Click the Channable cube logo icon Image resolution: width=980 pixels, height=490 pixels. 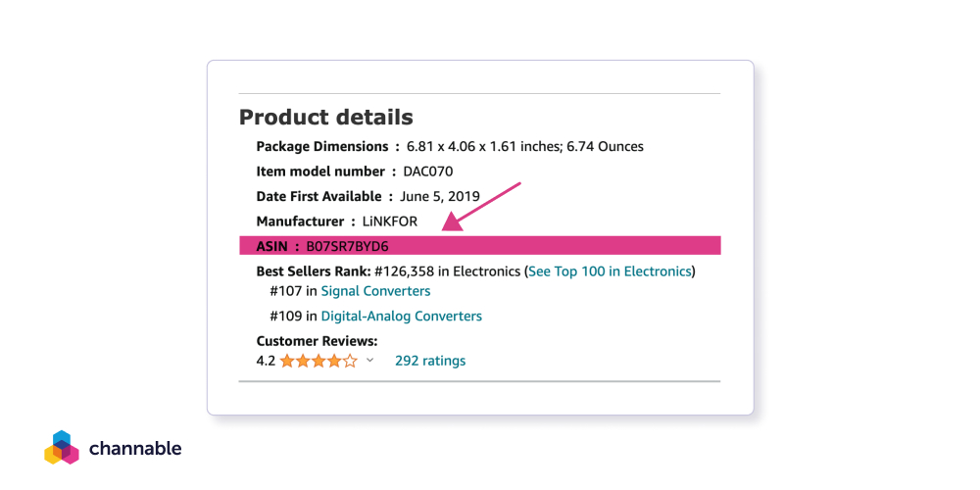coord(61,448)
